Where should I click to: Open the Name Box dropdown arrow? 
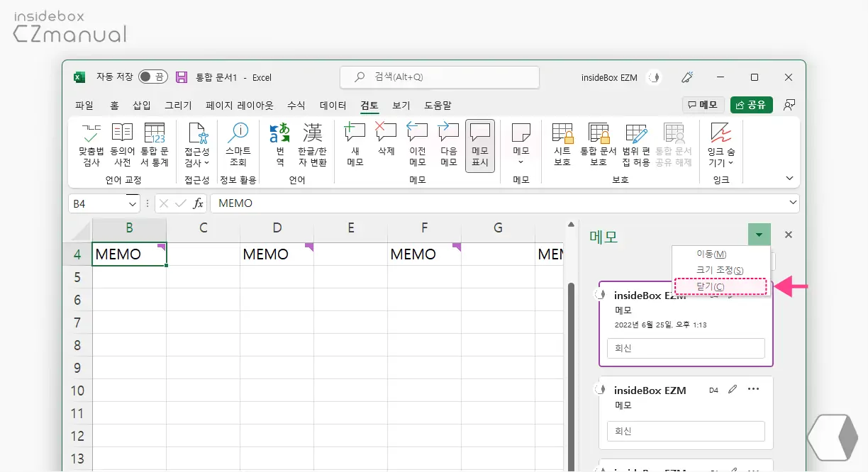click(x=133, y=203)
